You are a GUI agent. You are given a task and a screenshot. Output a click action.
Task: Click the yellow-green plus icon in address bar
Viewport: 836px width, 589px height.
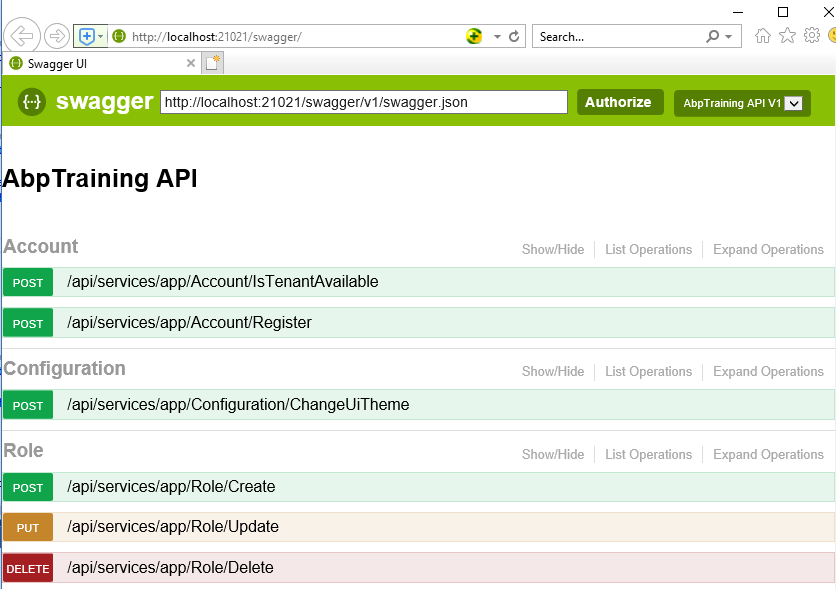(474, 36)
